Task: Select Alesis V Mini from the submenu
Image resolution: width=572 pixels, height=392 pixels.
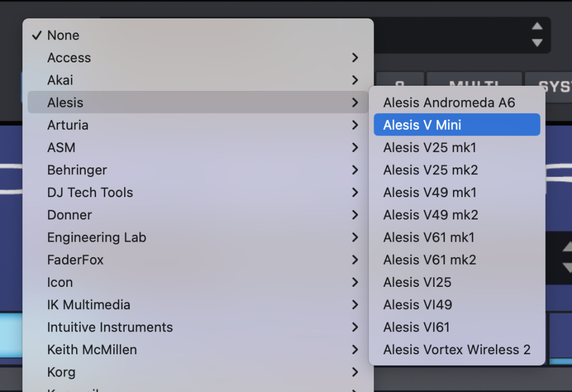Action: (422, 125)
